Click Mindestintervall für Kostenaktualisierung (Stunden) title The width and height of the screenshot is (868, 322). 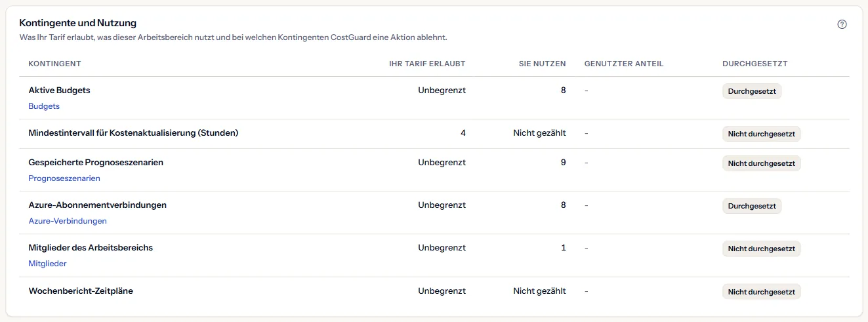tap(133, 133)
